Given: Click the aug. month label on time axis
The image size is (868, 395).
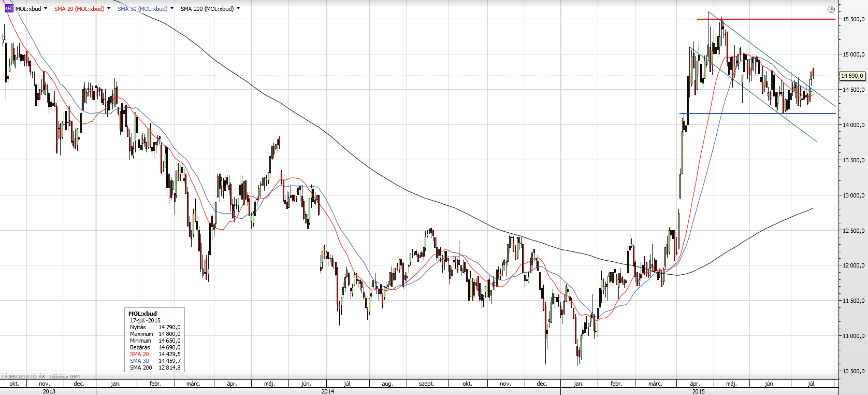Looking at the screenshot, I should coord(387,384).
